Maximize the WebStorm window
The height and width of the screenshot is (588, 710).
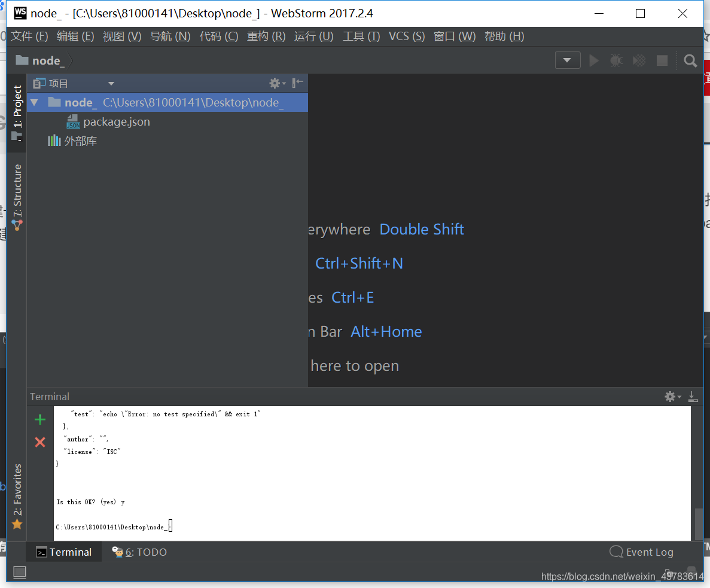(x=640, y=14)
